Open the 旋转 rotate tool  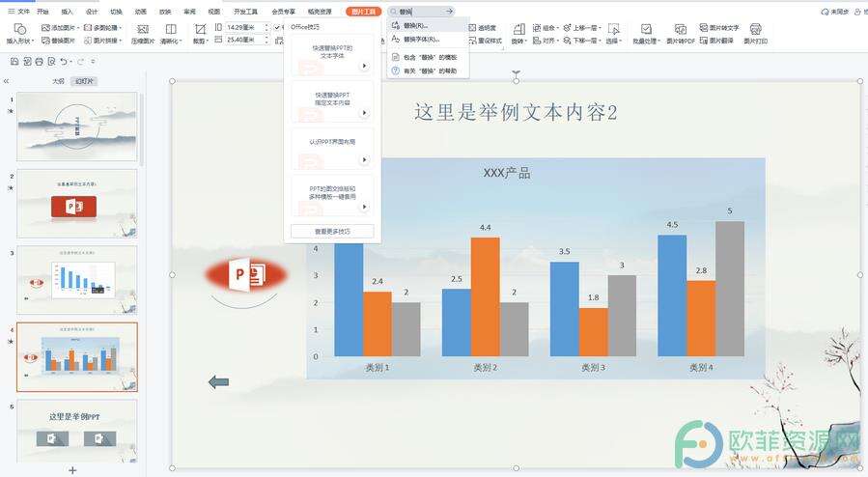518,34
